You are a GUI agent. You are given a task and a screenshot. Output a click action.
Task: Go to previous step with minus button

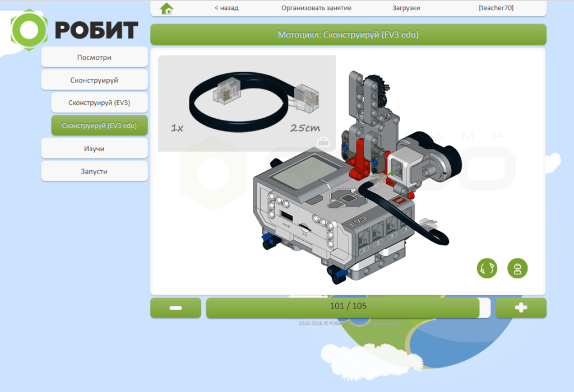175,308
